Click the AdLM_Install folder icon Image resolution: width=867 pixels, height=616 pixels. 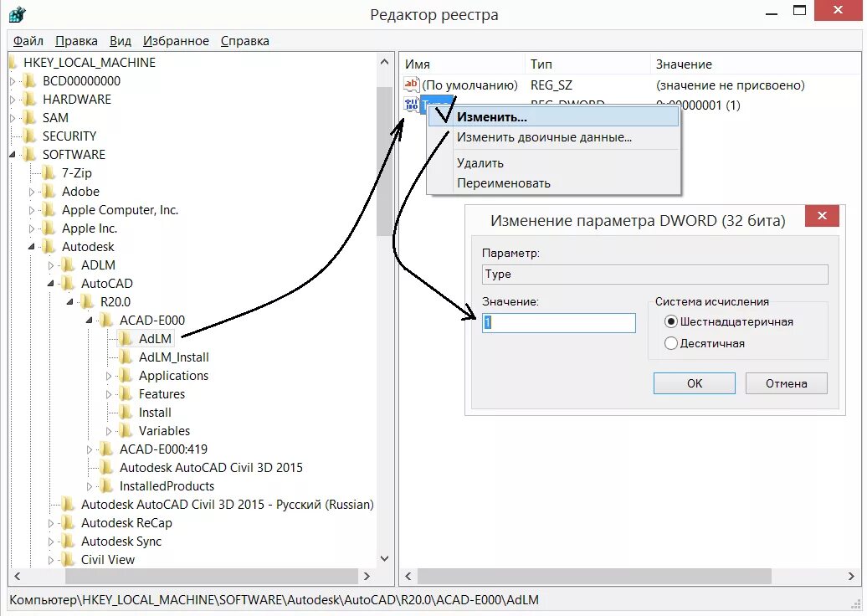[126, 357]
